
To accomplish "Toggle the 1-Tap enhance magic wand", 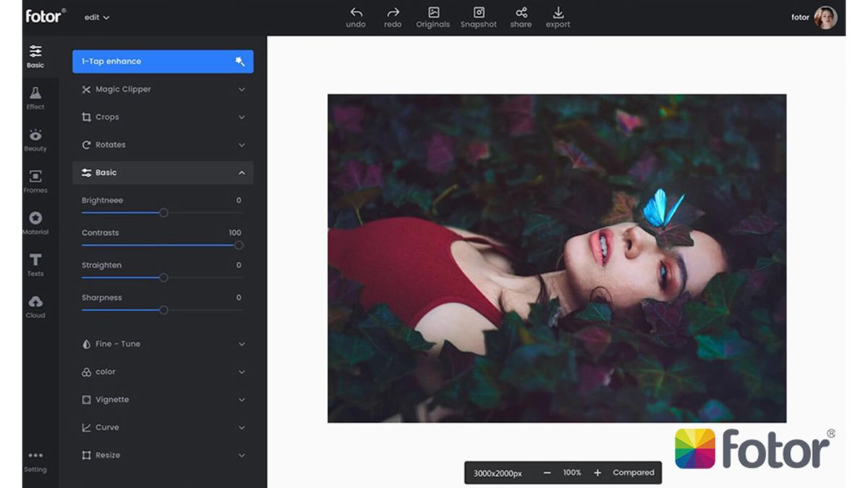I will coord(242,61).
